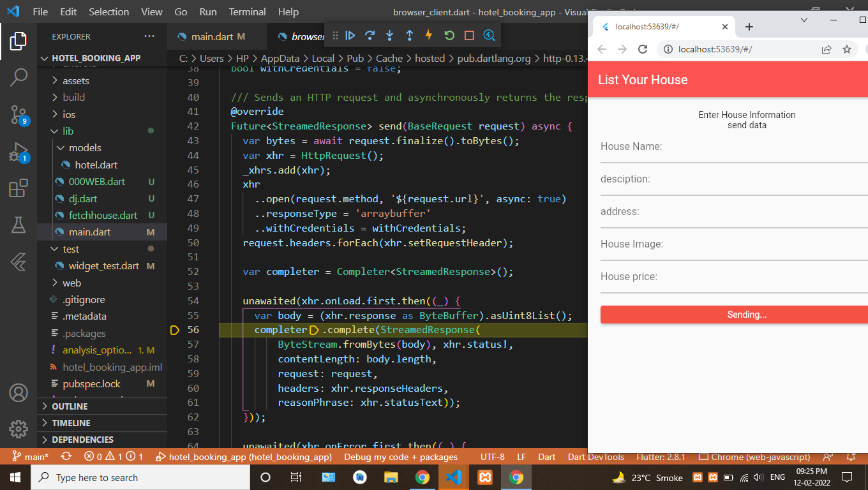Click the UTF-8 encoding status item

tap(493, 457)
